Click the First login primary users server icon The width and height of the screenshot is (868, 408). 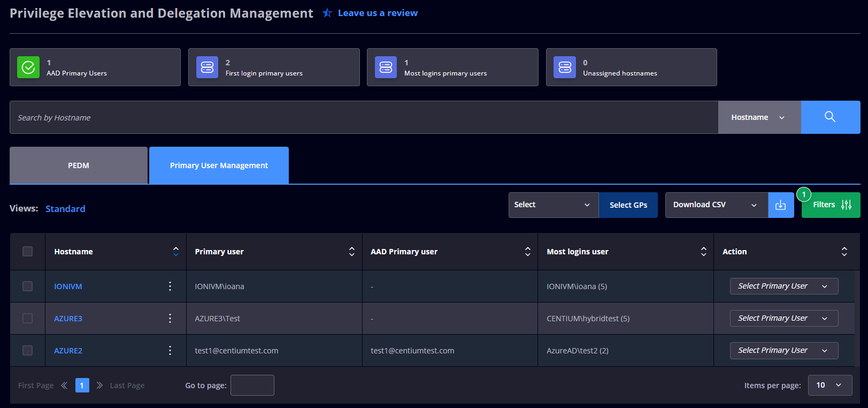pos(207,67)
